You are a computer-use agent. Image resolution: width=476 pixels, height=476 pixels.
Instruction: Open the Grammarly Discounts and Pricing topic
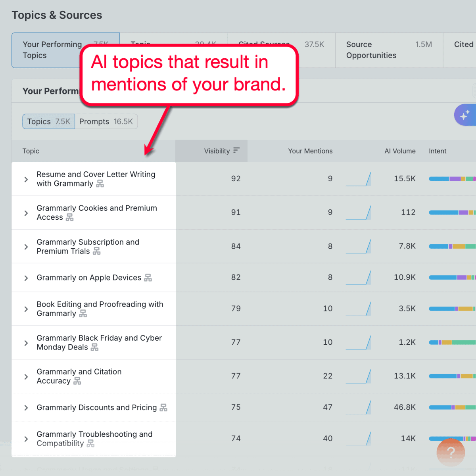[26, 407]
